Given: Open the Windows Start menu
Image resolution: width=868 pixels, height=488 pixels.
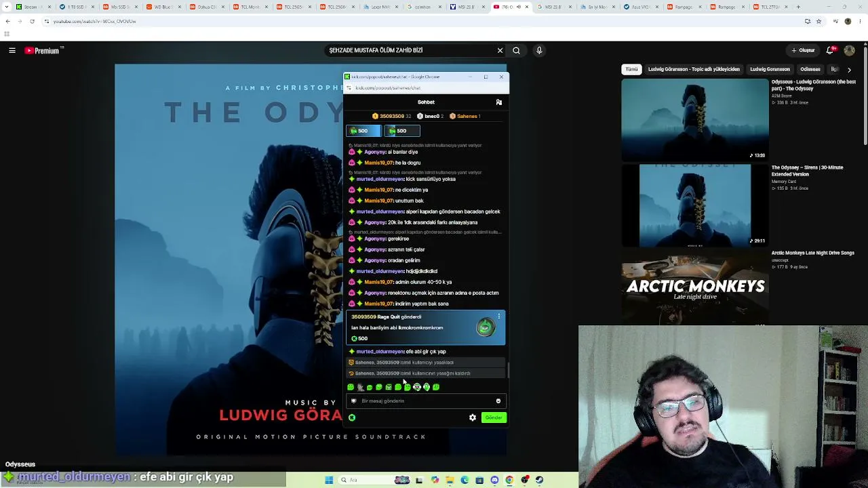Looking at the screenshot, I should point(329,480).
